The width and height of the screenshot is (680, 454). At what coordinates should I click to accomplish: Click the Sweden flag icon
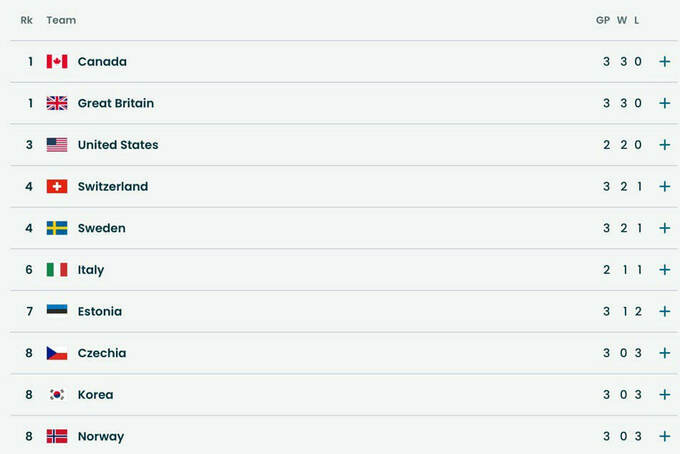(x=57, y=228)
